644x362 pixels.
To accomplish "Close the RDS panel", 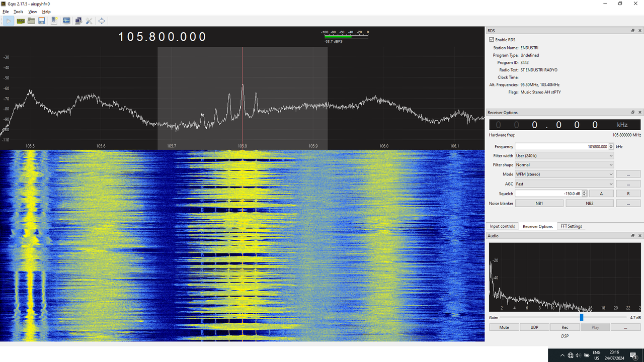I will [x=640, y=31].
